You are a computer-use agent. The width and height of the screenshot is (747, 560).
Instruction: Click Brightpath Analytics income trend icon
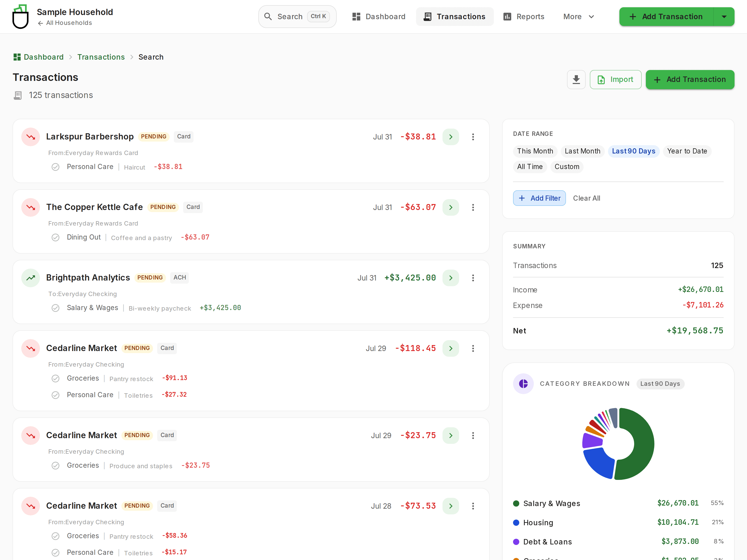(31, 278)
